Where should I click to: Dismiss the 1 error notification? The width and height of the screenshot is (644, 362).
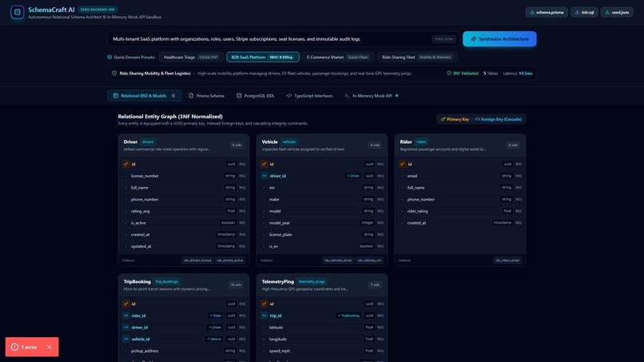pyautogui.click(x=50, y=347)
